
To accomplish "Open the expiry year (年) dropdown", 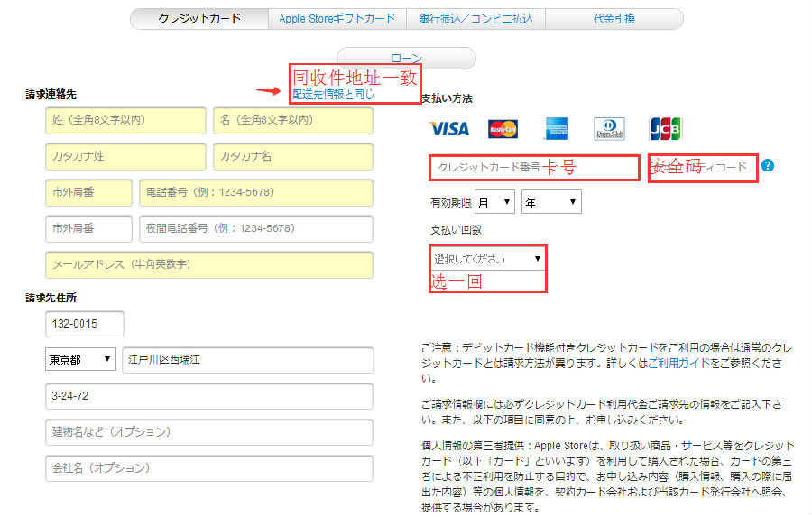I will (550, 202).
